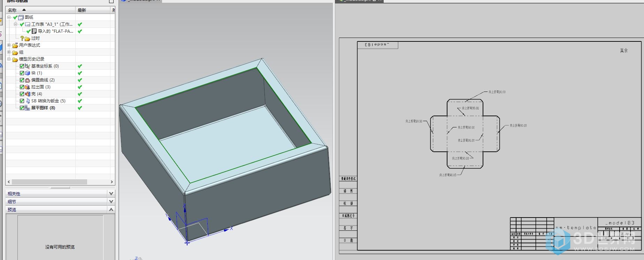Screen dimensions: 644x260
Task: Click the navigator scrollbar right arrow
Action: [x=112, y=182]
